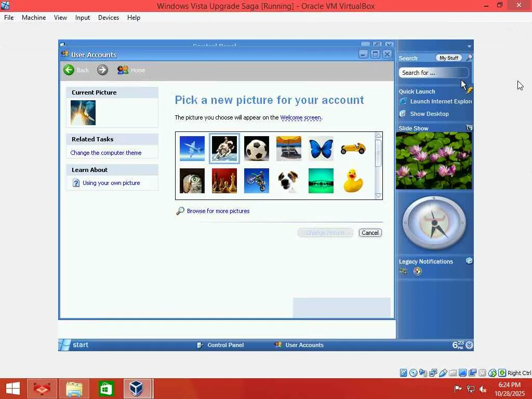Click VirtualBox icon on host taskbar

(x=137, y=389)
